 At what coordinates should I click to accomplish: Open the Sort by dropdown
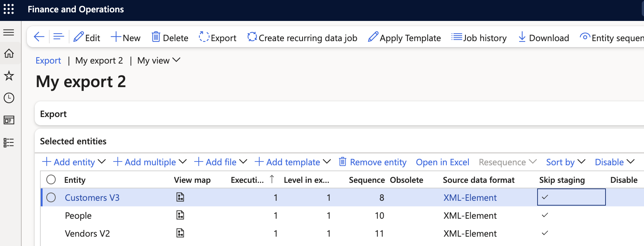click(x=566, y=162)
